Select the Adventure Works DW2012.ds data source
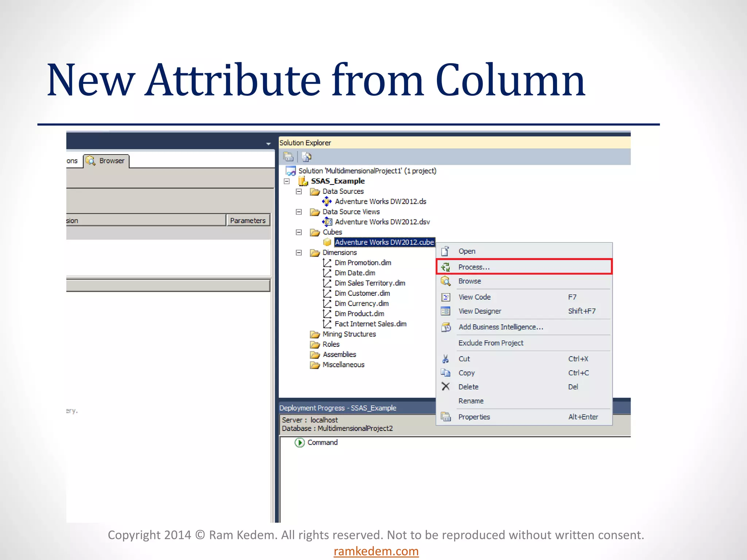 pos(380,202)
